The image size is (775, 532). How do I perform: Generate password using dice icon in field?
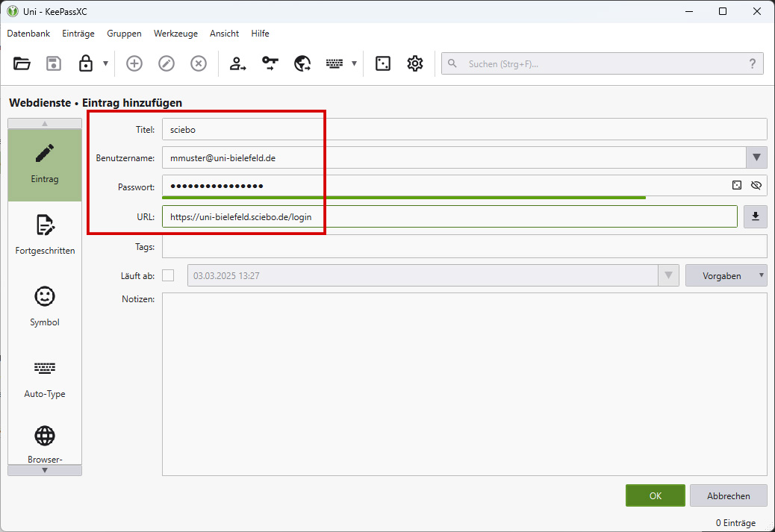pos(737,185)
